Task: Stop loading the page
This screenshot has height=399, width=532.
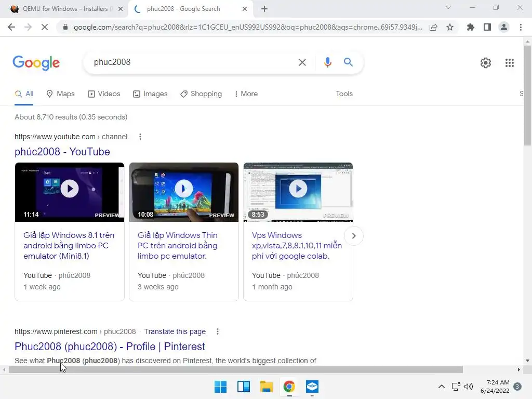Action: tap(45, 27)
